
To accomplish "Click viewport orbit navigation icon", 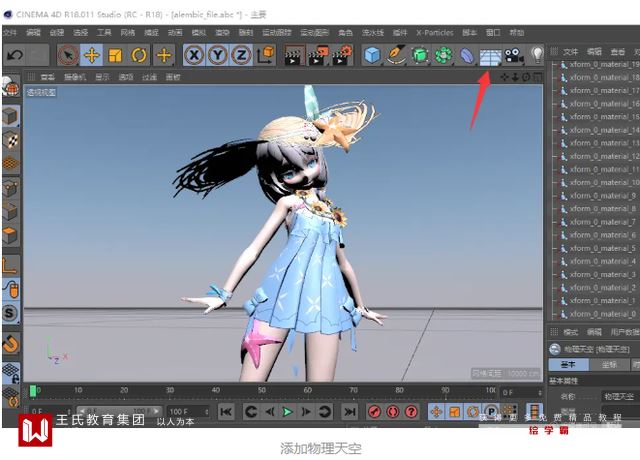I will [x=526, y=77].
